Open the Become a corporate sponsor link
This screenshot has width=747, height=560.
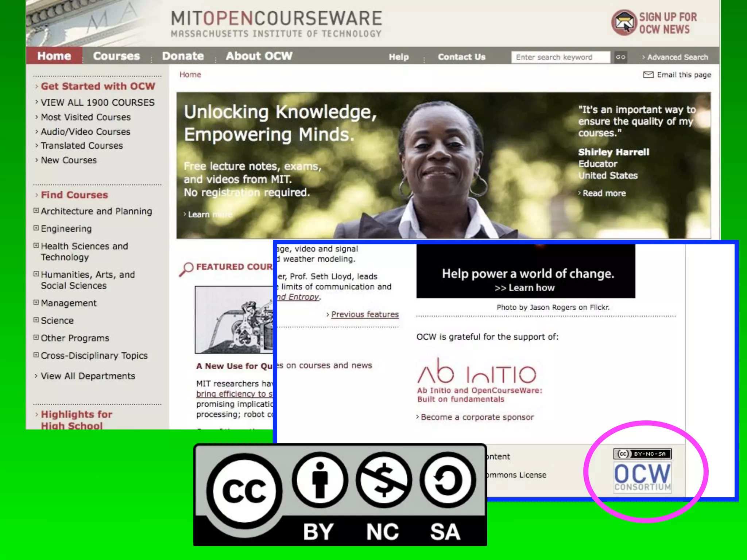click(x=477, y=417)
